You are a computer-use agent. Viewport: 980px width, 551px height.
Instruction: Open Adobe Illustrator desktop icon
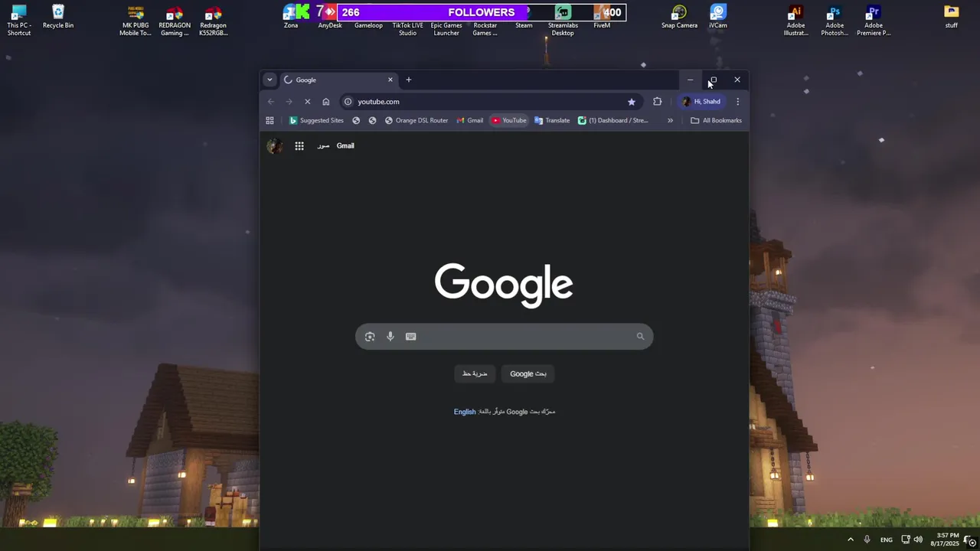click(x=796, y=21)
